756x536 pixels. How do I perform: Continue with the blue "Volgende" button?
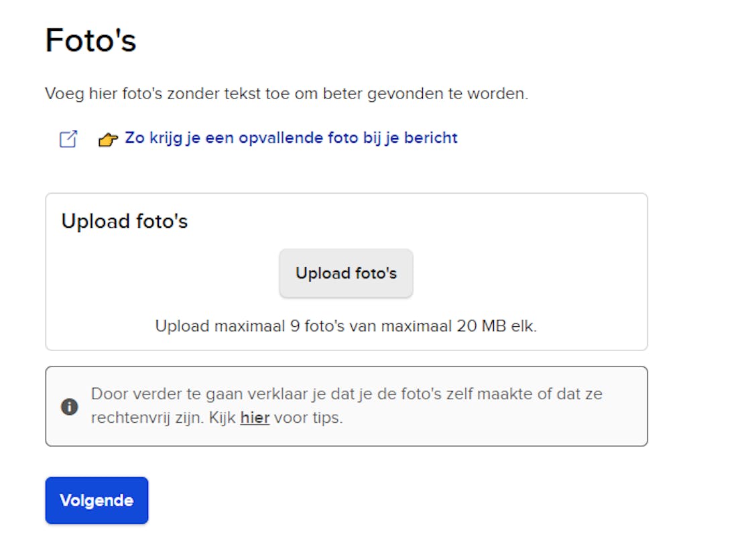[97, 500]
